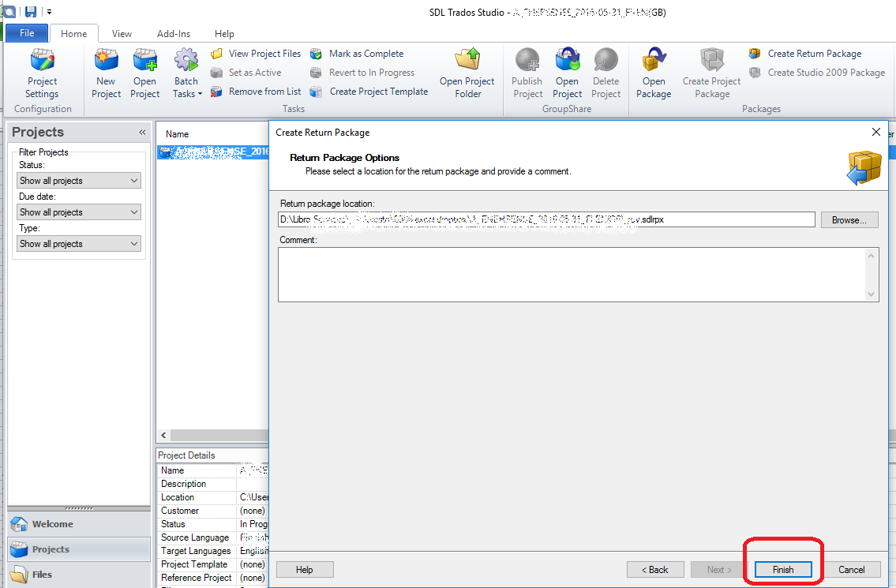This screenshot has height=588, width=896.
Task: Open the Batch Tasks menu
Action: pyautogui.click(x=187, y=73)
